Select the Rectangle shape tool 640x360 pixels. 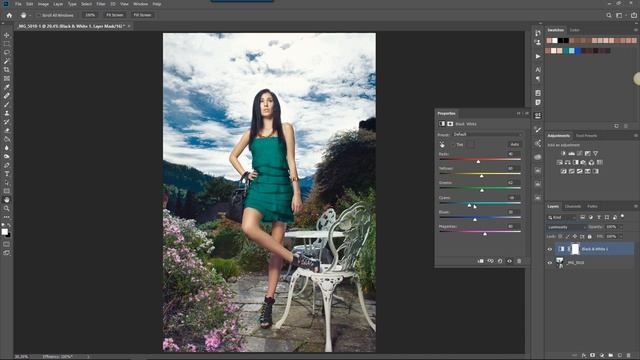pos(7,191)
